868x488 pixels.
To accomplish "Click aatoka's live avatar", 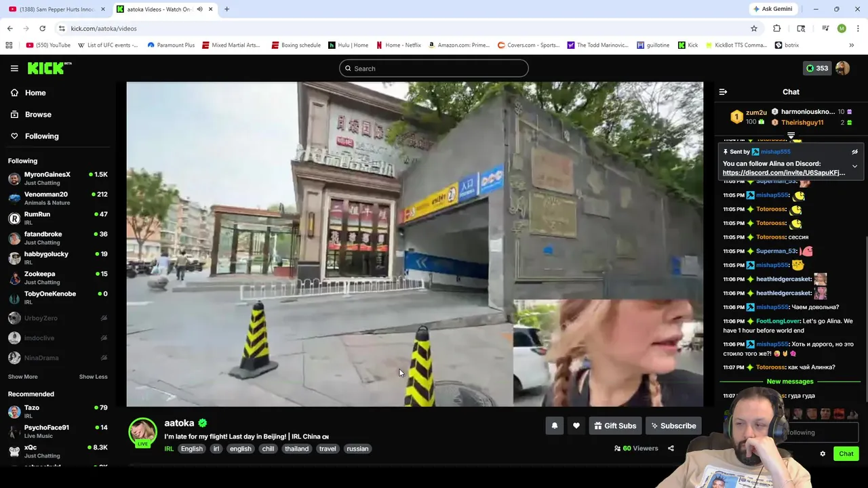I will [142, 432].
